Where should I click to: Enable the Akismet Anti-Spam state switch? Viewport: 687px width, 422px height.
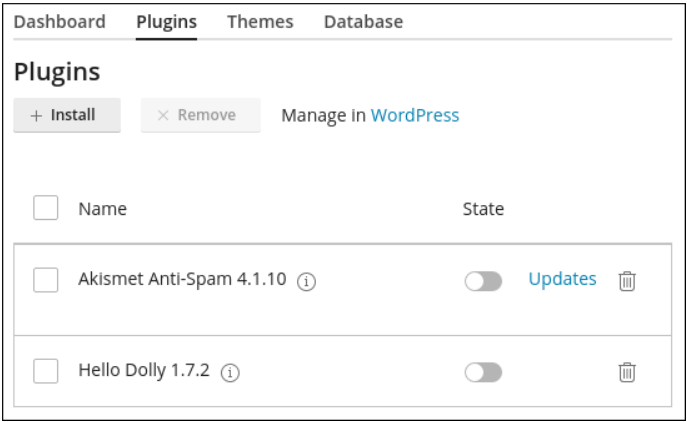pos(483,281)
